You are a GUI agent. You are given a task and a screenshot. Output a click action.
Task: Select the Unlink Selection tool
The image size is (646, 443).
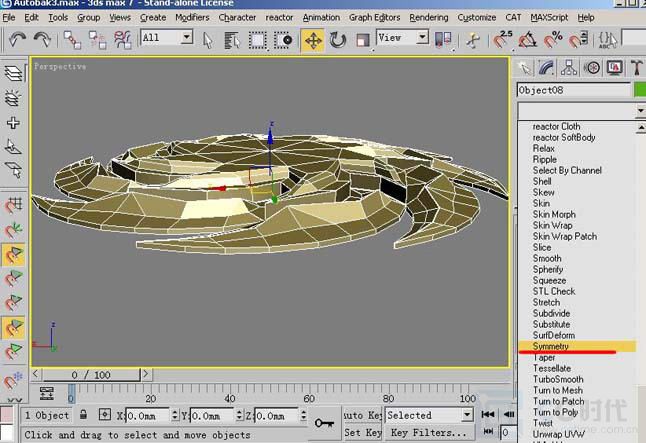pyautogui.click(x=97, y=40)
